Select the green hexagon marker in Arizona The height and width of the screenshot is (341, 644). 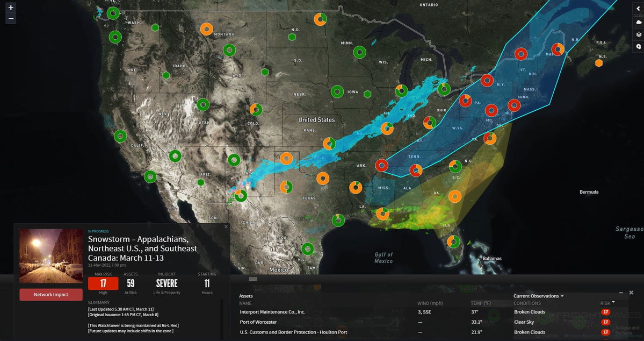(200, 182)
